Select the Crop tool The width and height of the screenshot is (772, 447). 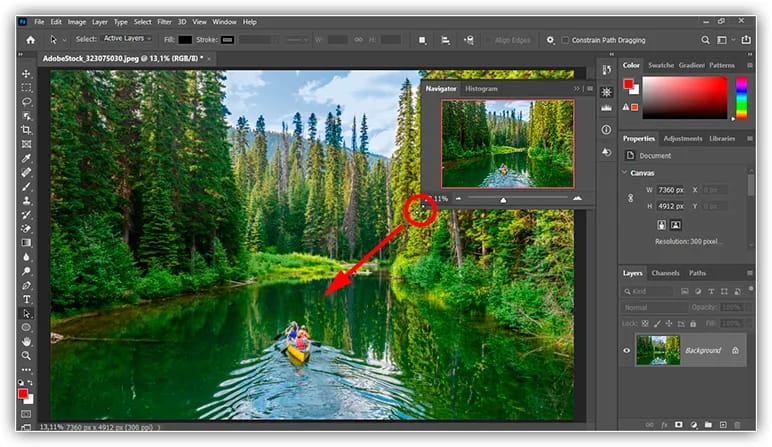point(27,130)
